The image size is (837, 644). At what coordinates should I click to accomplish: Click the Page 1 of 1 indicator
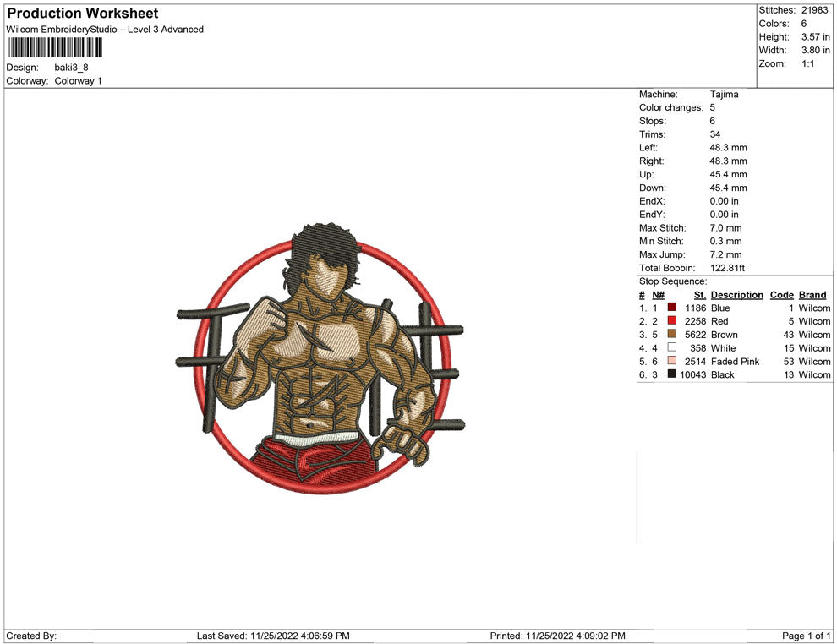click(806, 636)
